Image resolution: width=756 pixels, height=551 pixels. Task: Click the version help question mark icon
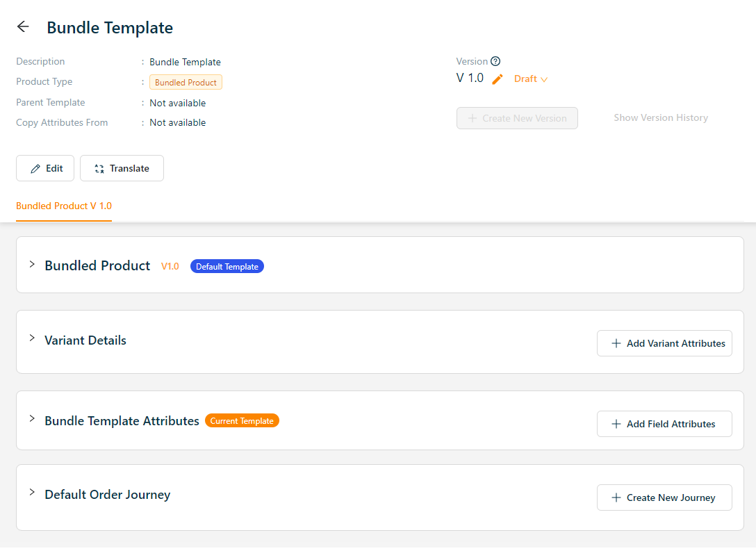(x=495, y=61)
